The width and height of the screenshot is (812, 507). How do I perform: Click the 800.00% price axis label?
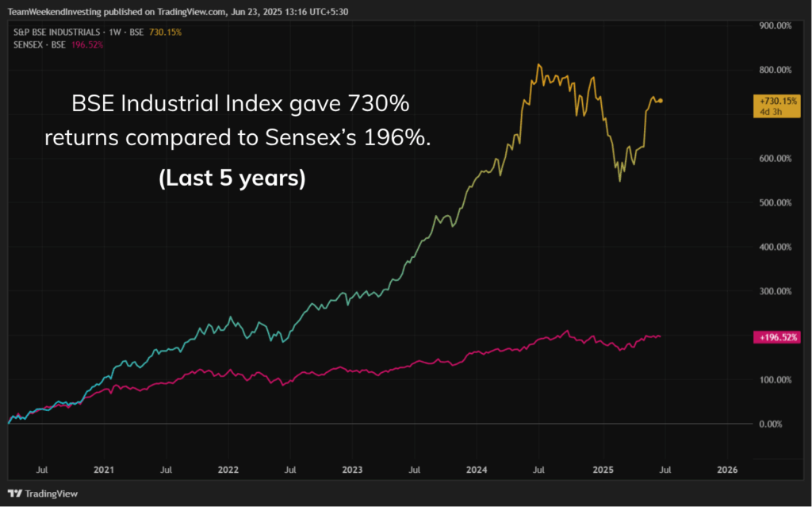776,70
